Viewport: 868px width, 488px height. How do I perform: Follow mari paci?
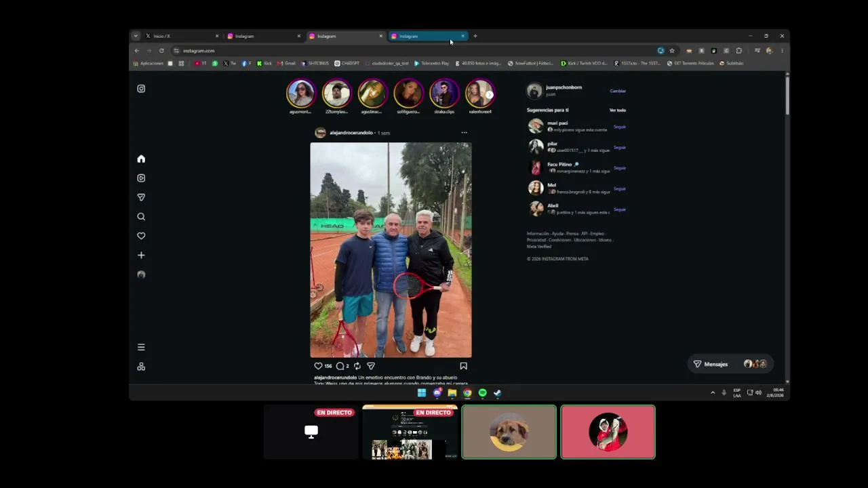coord(620,127)
